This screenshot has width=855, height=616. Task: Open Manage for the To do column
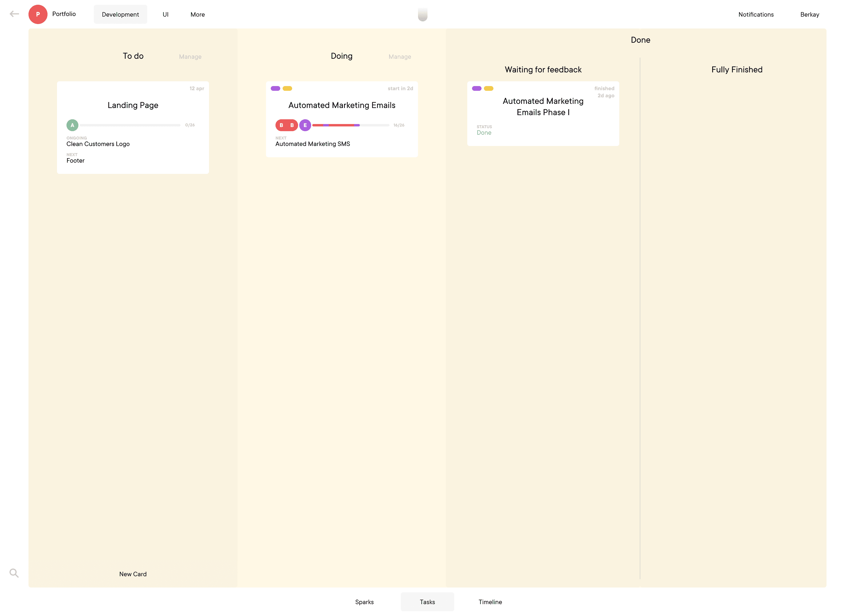tap(190, 56)
